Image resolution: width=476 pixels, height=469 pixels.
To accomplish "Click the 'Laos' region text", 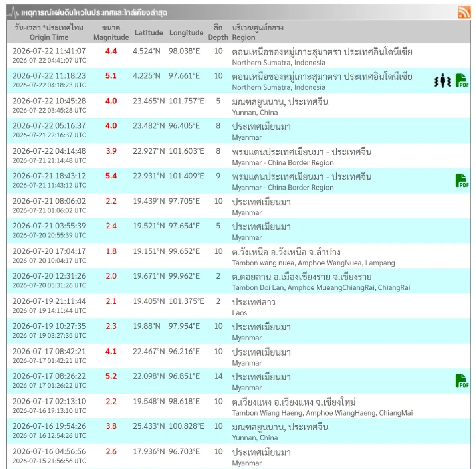I will pyautogui.click(x=239, y=313).
